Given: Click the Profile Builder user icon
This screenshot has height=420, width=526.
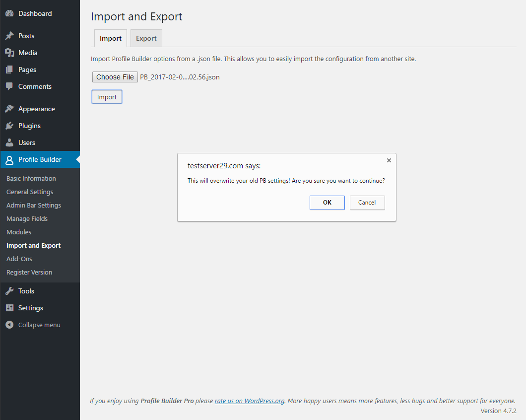Looking at the screenshot, I should tap(9, 160).
